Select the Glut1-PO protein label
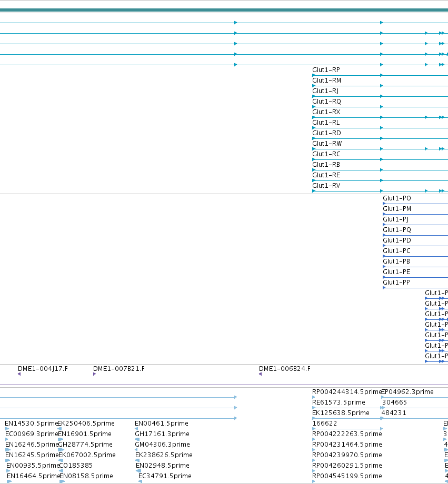The image size is (448, 484). [x=397, y=198]
